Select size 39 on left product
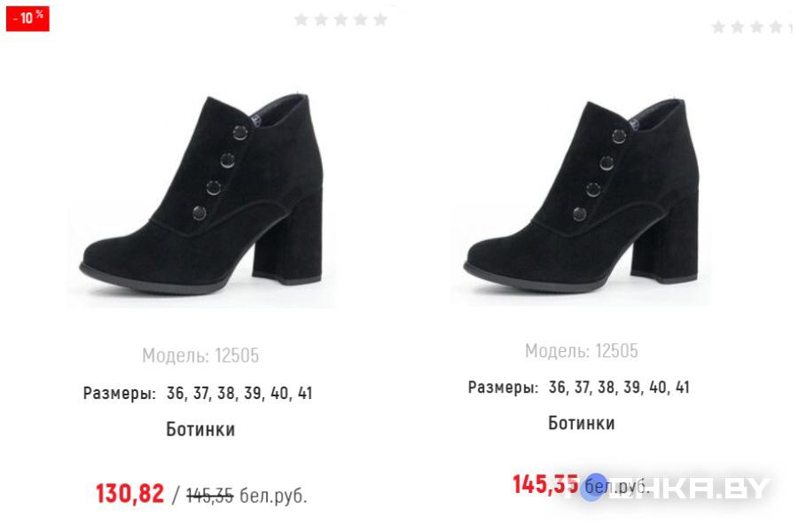The height and width of the screenshot is (532, 798). pyautogui.click(x=252, y=393)
